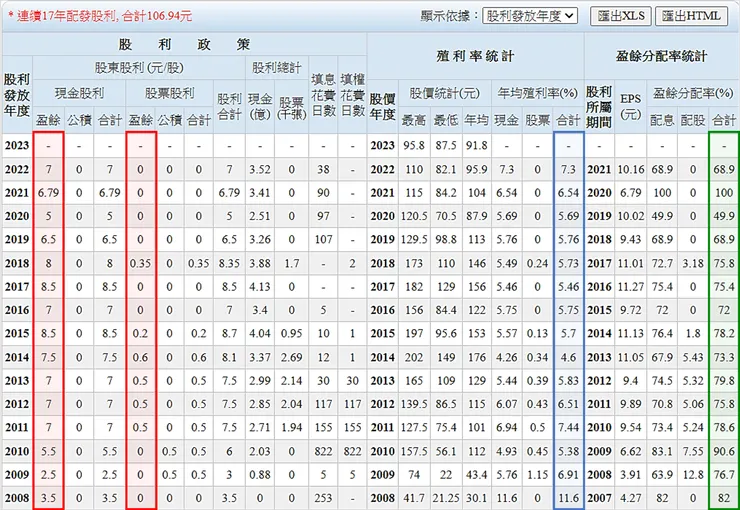Select dividend payout 83.1 for period 2009
Image resolution: width=740 pixels, height=510 pixels.
[662, 451]
